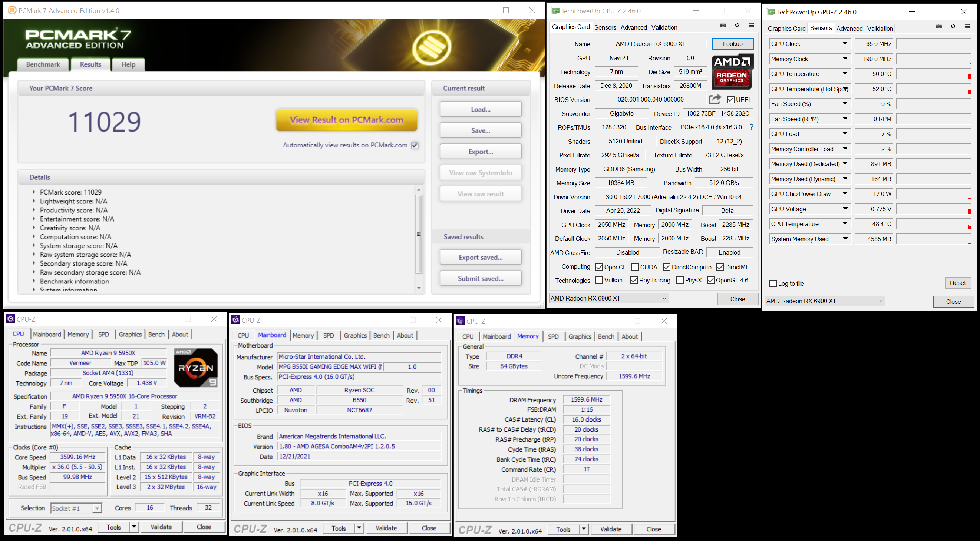Click the CPU-Z icon in the Memory tab window's title bar
Viewport: 980px width, 541px height.
pyautogui.click(x=460, y=321)
